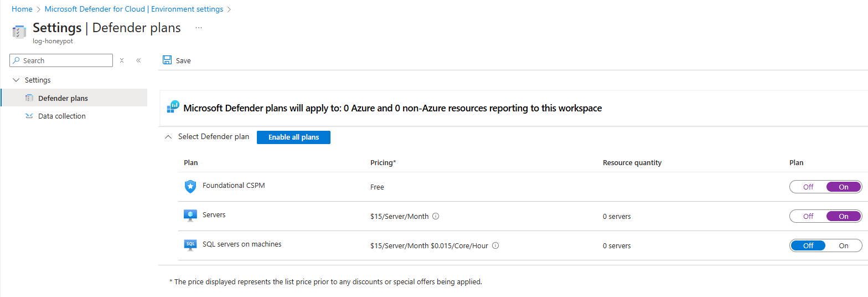Click the Defender plans banner icon
Screen dimensions: 868x297
coord(173,107)
